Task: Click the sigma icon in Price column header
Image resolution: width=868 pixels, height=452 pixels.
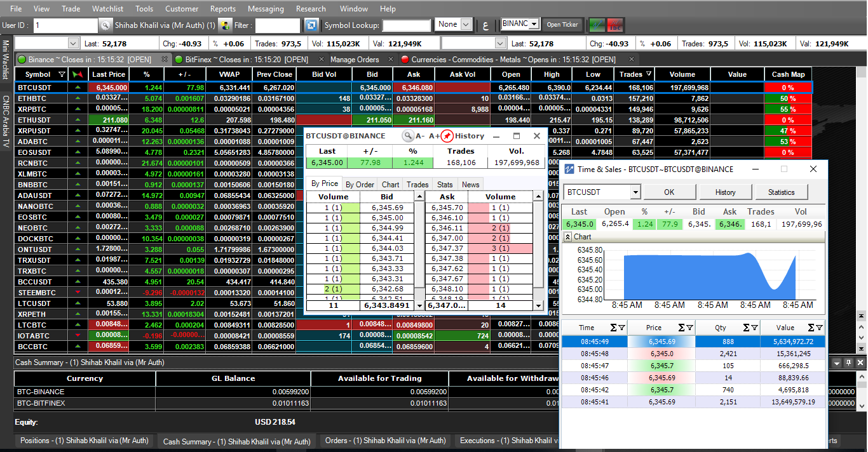Action: point(681,328)
